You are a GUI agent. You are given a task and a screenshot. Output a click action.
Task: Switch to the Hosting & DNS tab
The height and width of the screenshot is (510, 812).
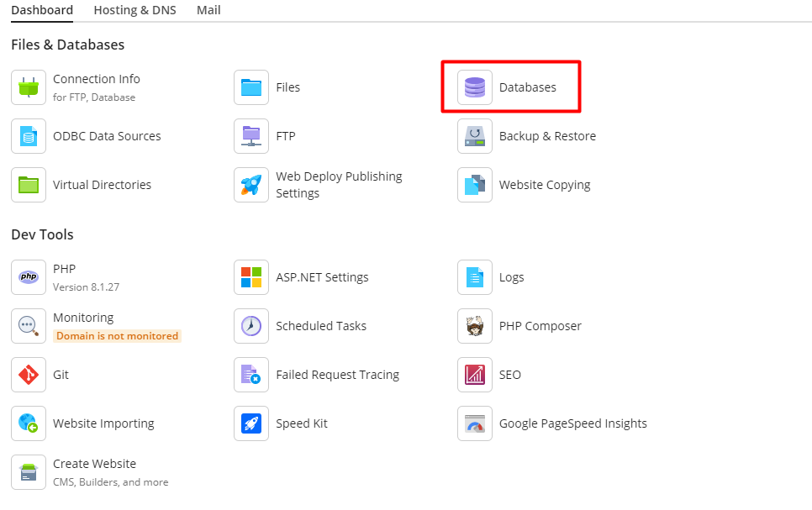tap(134, 11)
